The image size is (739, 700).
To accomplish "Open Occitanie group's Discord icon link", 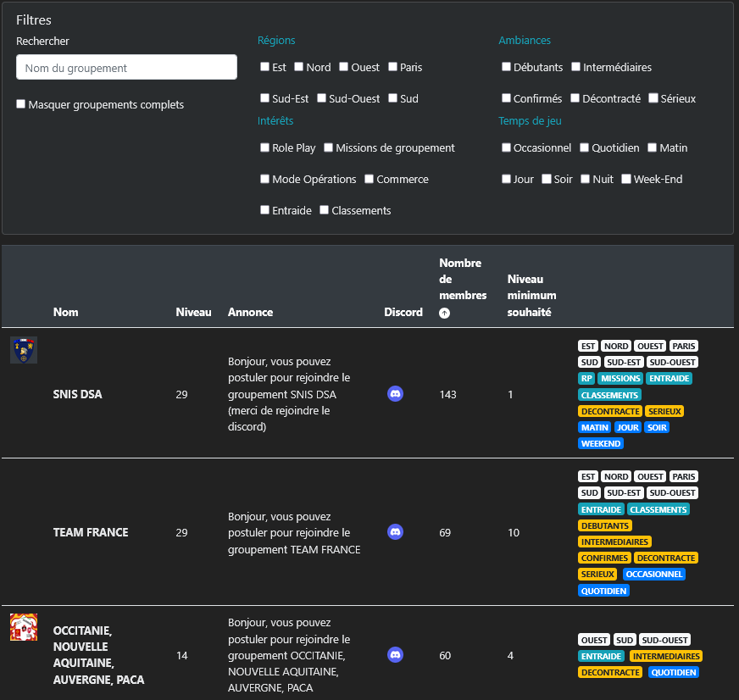I will (395, 655).
